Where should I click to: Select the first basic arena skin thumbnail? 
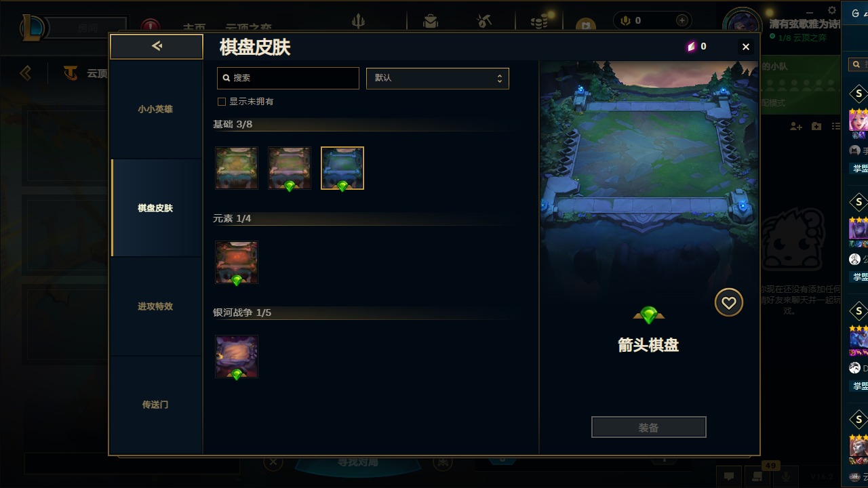(x=237, y=168)
